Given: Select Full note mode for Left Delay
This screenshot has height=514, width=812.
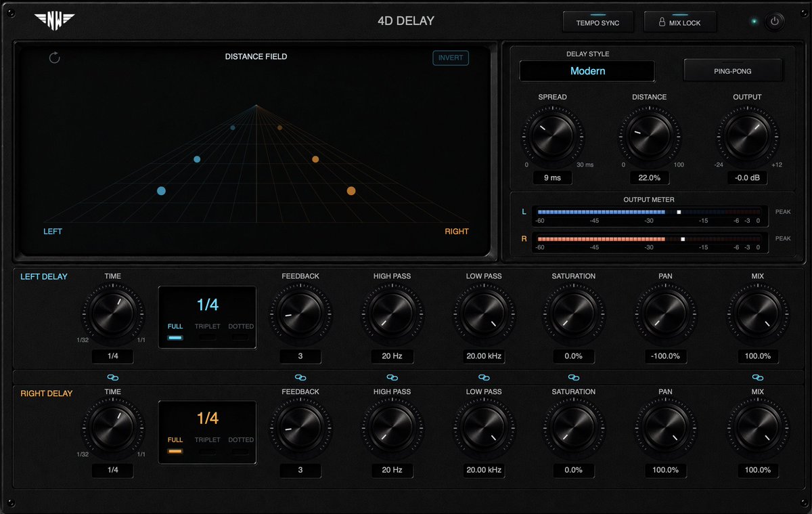Looking at the screenshot, I should pos(175,331).
